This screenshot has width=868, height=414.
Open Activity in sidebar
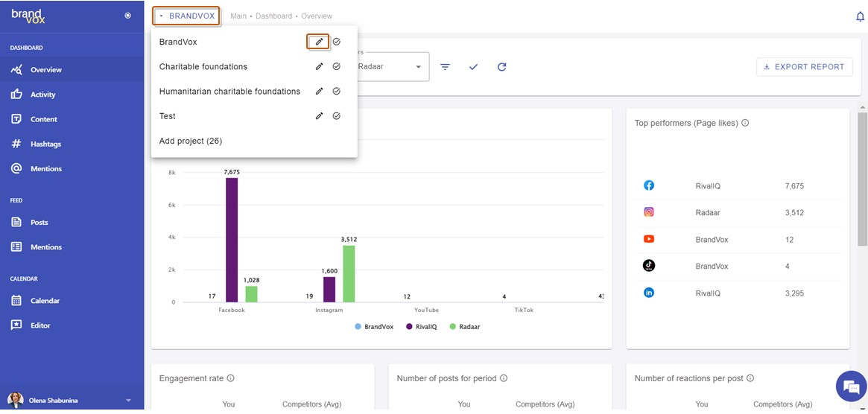pyautogui.click(x=72, y=95)
